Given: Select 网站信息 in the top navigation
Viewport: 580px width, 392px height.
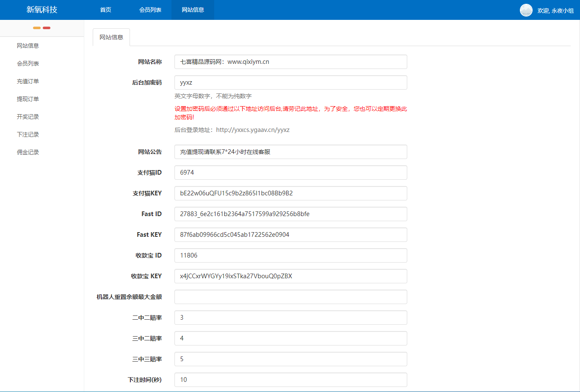Looking at the screenshot, I should pos(192,10).
